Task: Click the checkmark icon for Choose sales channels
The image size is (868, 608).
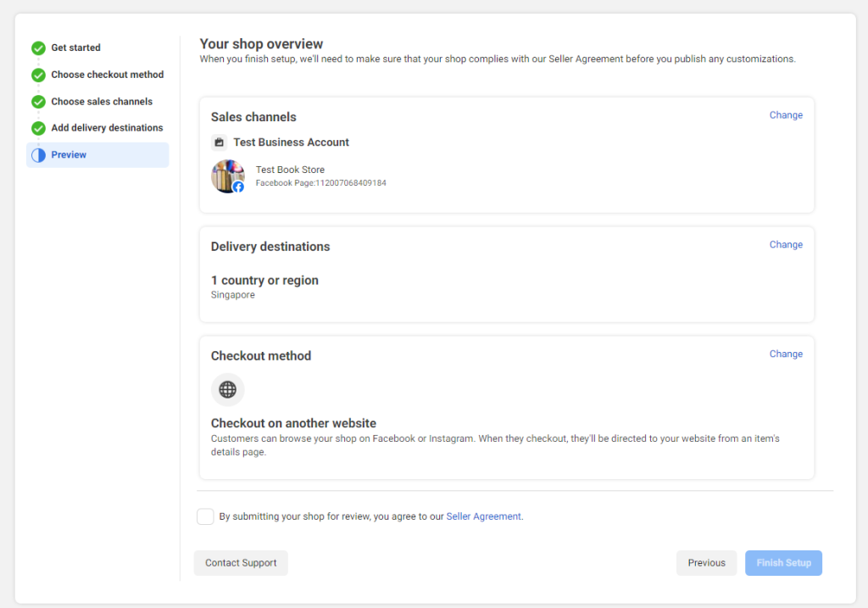Action: point(38,101)
